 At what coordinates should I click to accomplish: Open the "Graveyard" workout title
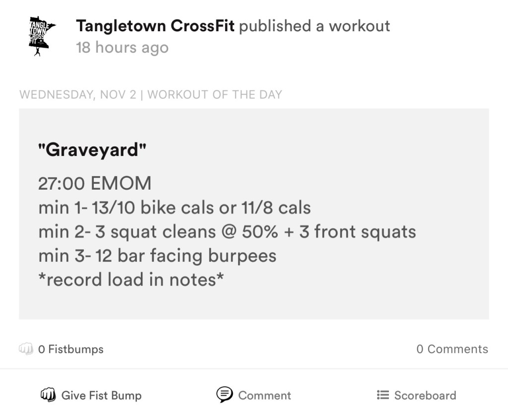click(92, 150)
